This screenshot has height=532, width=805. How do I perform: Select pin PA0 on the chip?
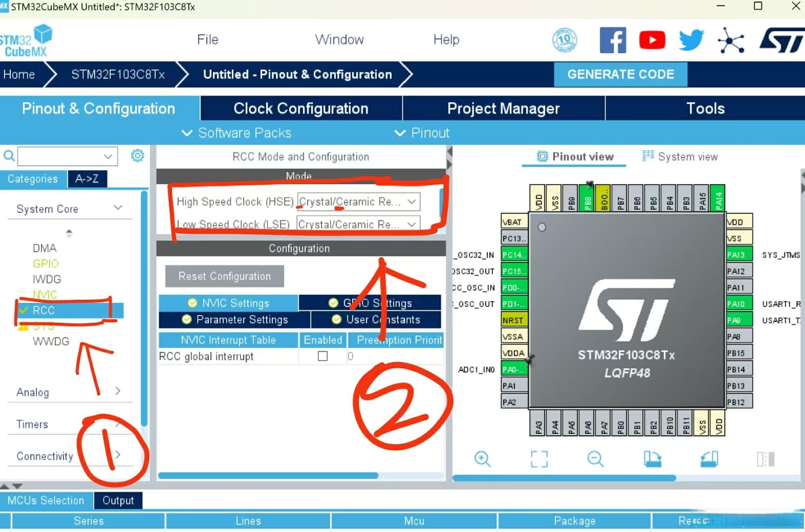pos(514,369)
